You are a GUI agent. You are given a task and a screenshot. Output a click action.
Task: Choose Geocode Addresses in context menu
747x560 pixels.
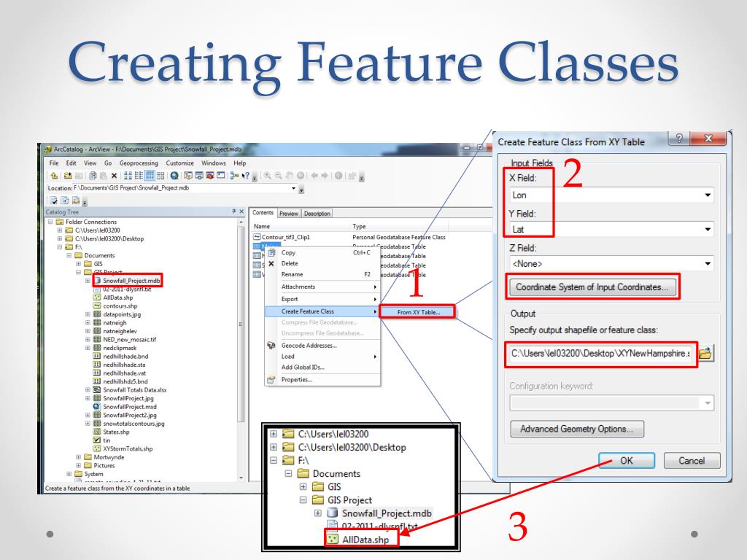point(322,346)
